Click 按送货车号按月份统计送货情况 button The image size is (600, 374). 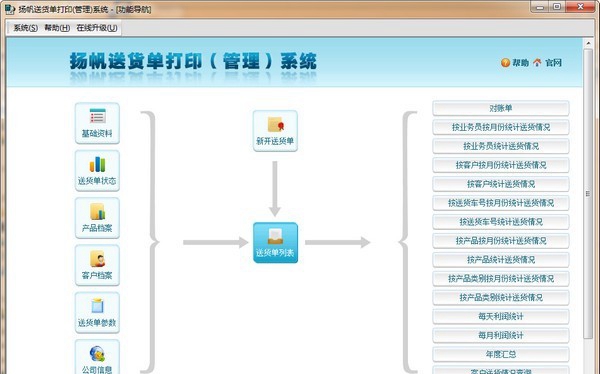click(501, 203)
